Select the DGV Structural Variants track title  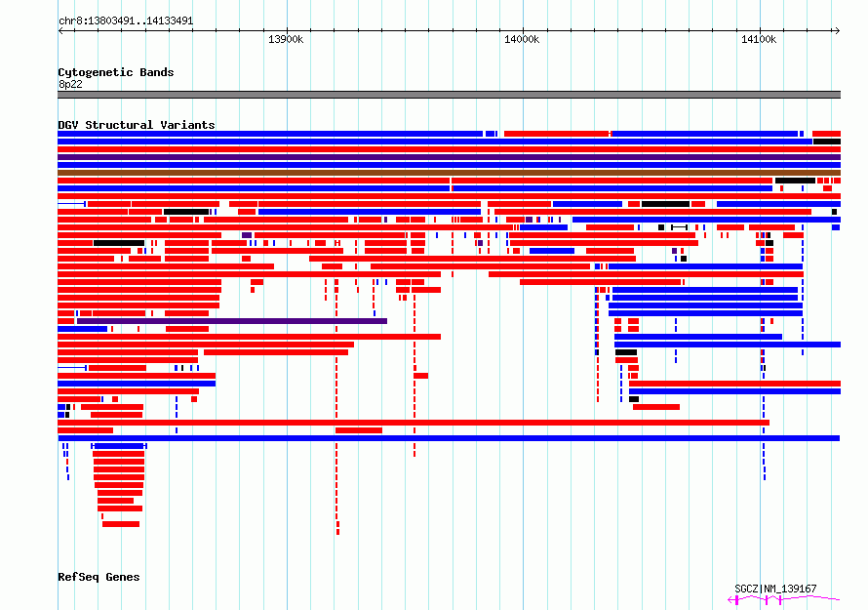[137, 125]
